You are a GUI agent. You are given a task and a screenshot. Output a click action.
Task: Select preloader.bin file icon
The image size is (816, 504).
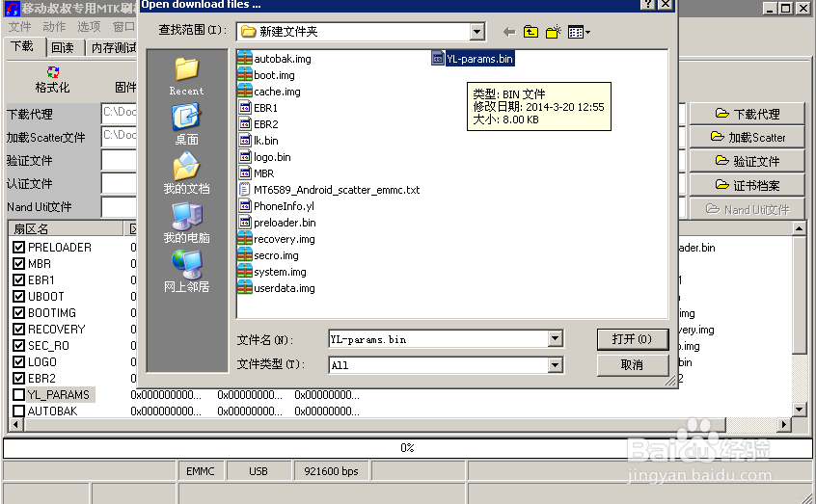click(245, 222)
